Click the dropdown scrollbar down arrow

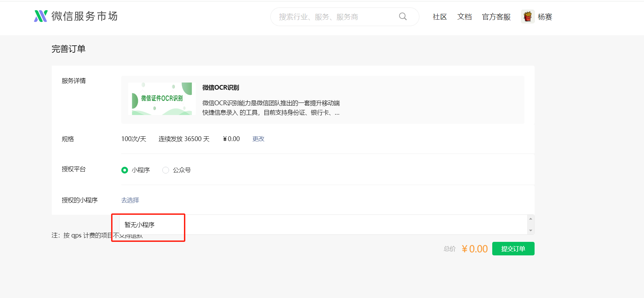coord(531,231)
